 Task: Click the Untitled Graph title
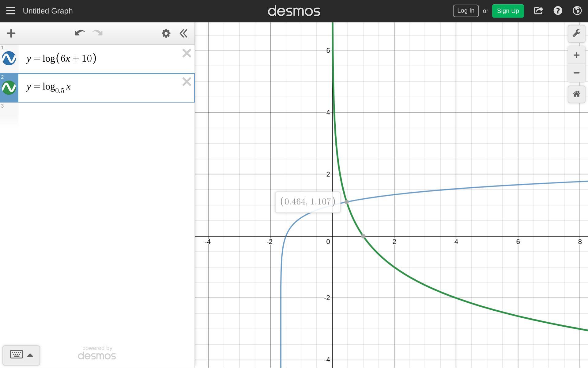[48, 11]
